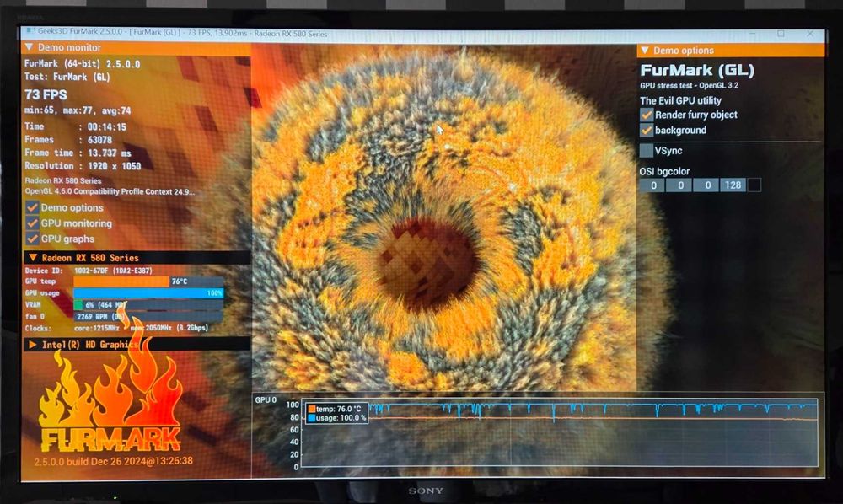Click the min:65, max:77, avg:74 line

[x=78, y=110]
